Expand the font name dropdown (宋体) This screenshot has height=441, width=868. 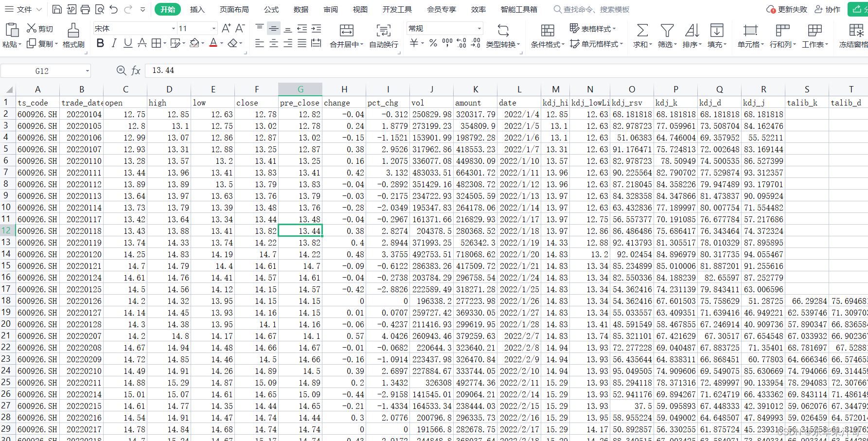(x=174, y=29)
